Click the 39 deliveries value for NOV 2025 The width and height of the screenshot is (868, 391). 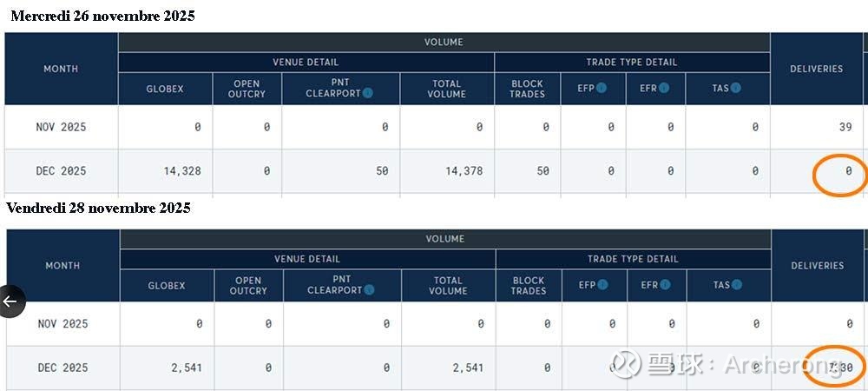[x=845, y=127]
